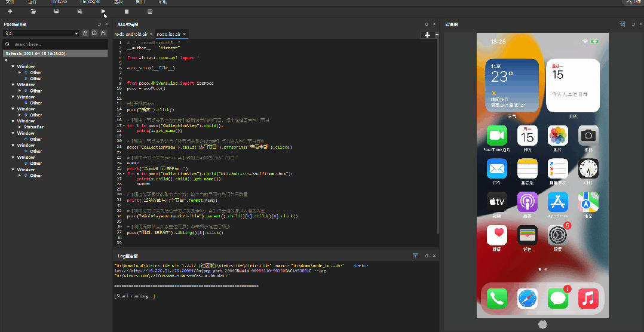Click the View report toolbar icon
This screenshot has height=332, width=644.
(x=150, y=11)
